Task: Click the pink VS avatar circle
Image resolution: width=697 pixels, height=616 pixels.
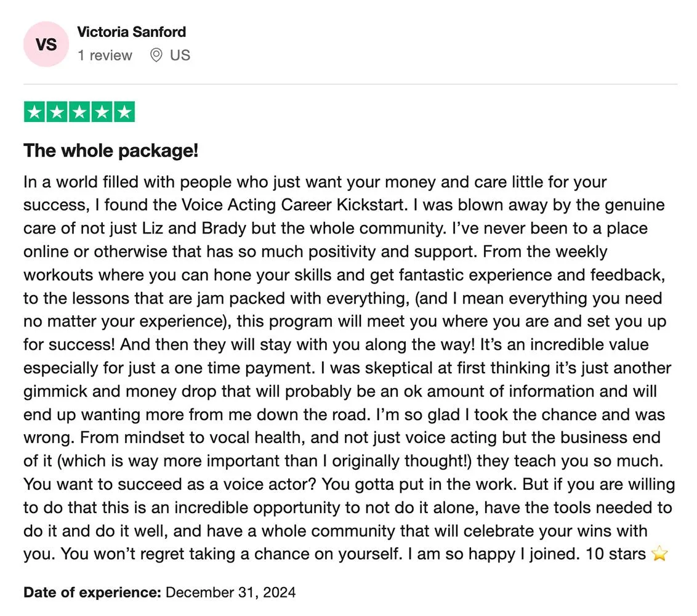Action: point(46,44)
